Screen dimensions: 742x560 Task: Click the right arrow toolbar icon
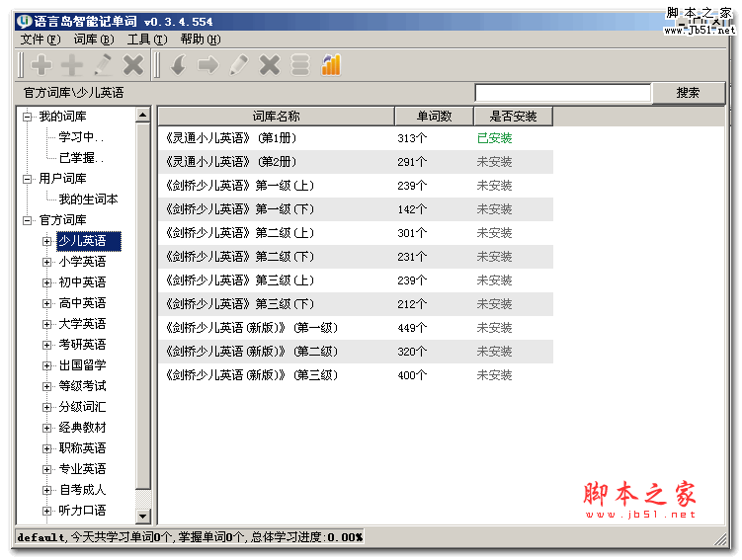[x=208, y=65]
